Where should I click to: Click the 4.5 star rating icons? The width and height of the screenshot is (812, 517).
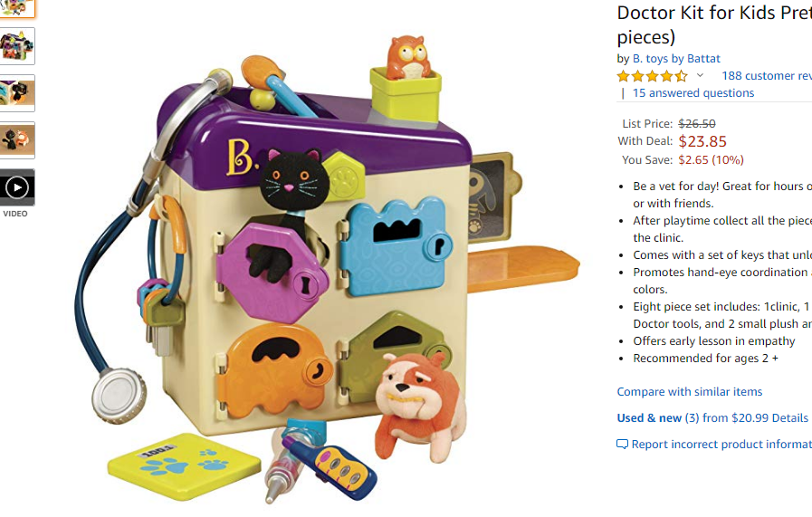(652, 76)
